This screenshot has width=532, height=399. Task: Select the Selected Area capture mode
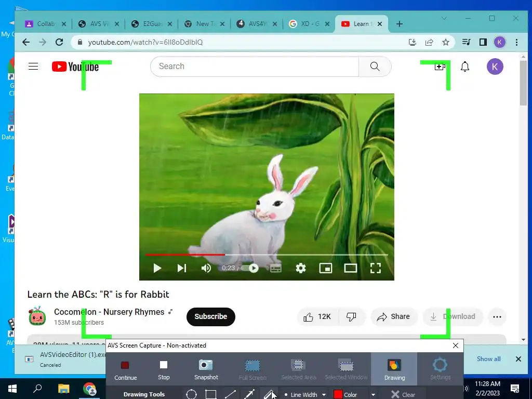(x=298, y=370)
